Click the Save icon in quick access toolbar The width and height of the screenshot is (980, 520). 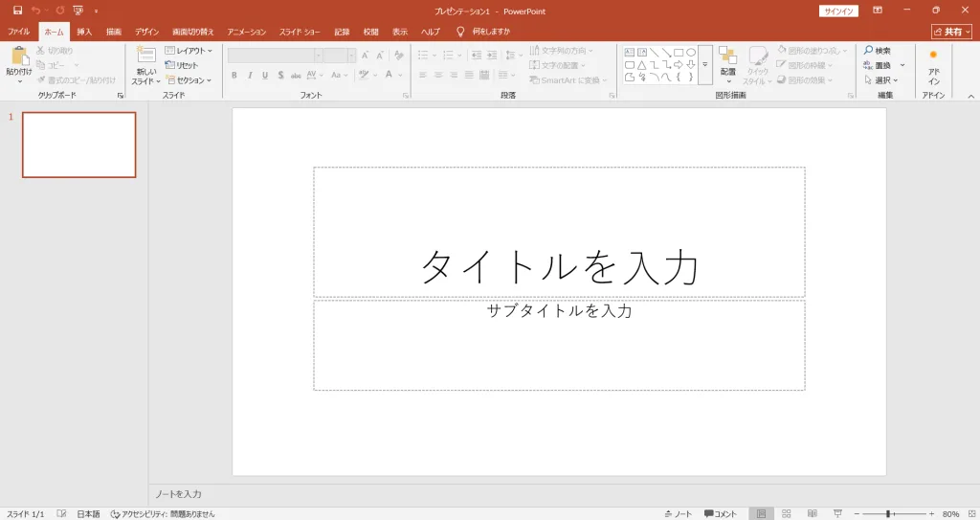coord(17,10)
